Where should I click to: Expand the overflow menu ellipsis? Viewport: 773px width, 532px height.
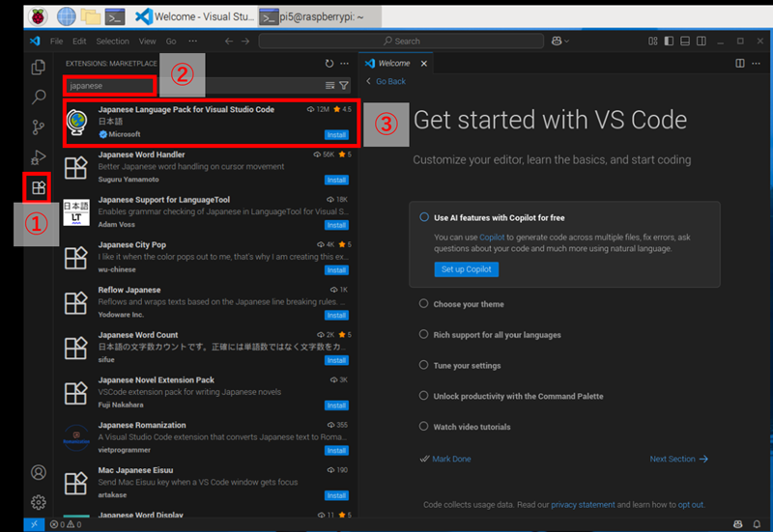coord(192,42)
